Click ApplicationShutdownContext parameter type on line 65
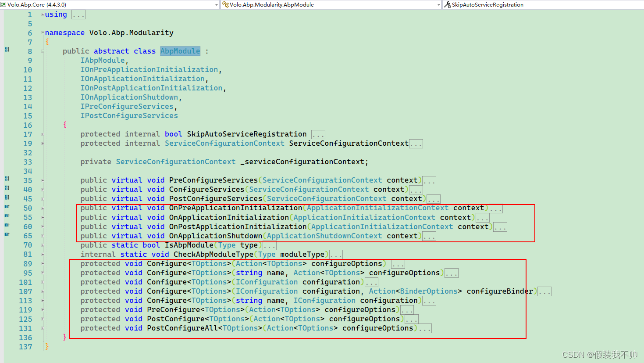The image size is (644, 363). (x=324, y=236)
